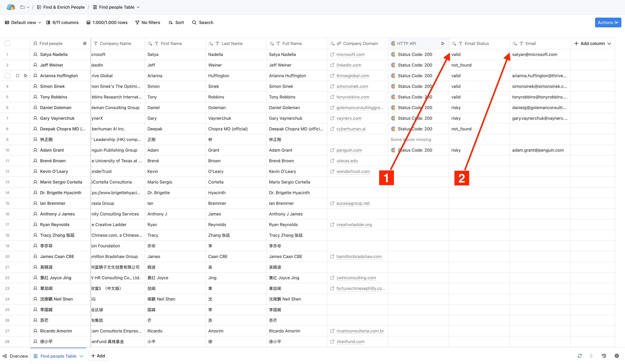Select the Some inputs missing cell
Viewport: 625px width, 364px height.
(x=418, y=139)
